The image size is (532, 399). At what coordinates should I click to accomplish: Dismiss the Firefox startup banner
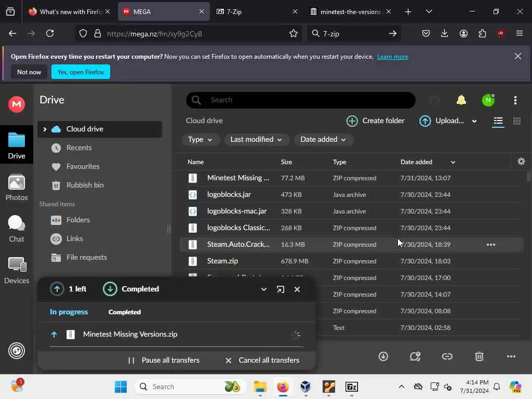tap(518, 56)
